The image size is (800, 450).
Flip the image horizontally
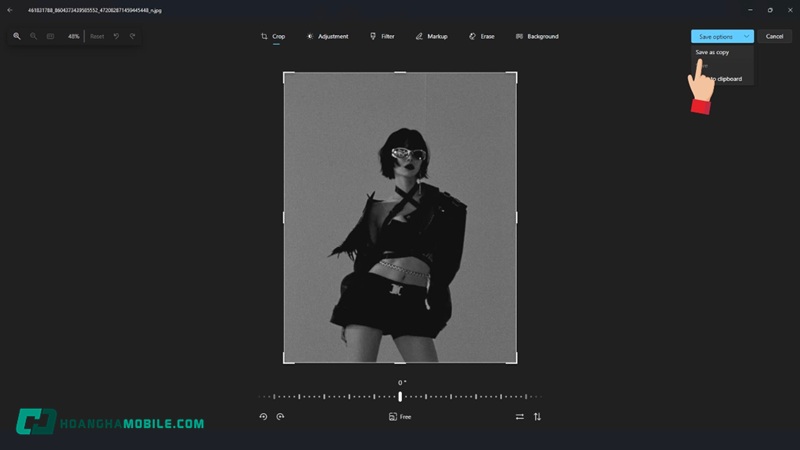[x=519, y=416]
